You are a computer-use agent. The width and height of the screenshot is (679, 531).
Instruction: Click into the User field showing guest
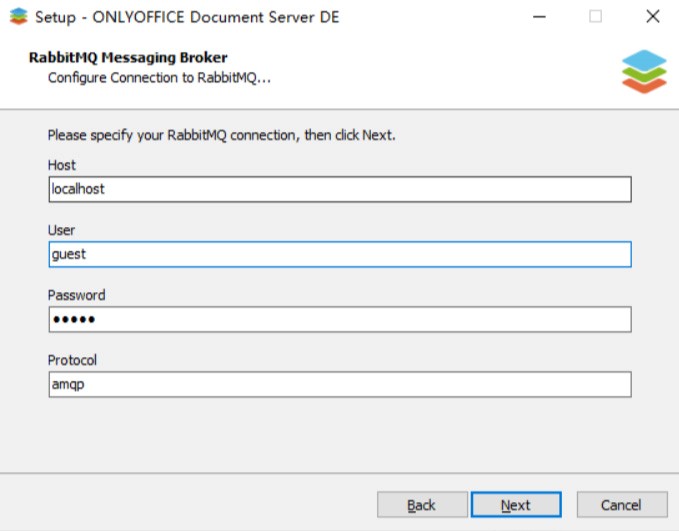(340, 254)
